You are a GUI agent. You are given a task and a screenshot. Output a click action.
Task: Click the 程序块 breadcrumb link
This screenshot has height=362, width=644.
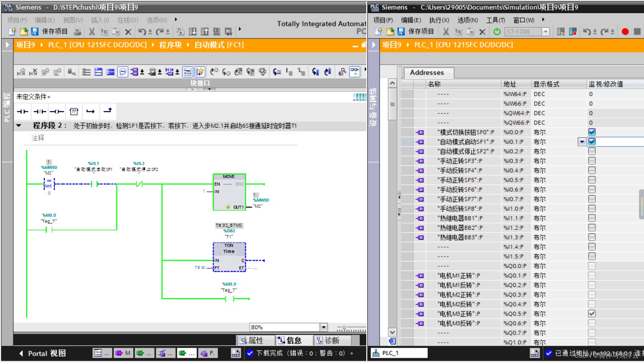point(170,45)
